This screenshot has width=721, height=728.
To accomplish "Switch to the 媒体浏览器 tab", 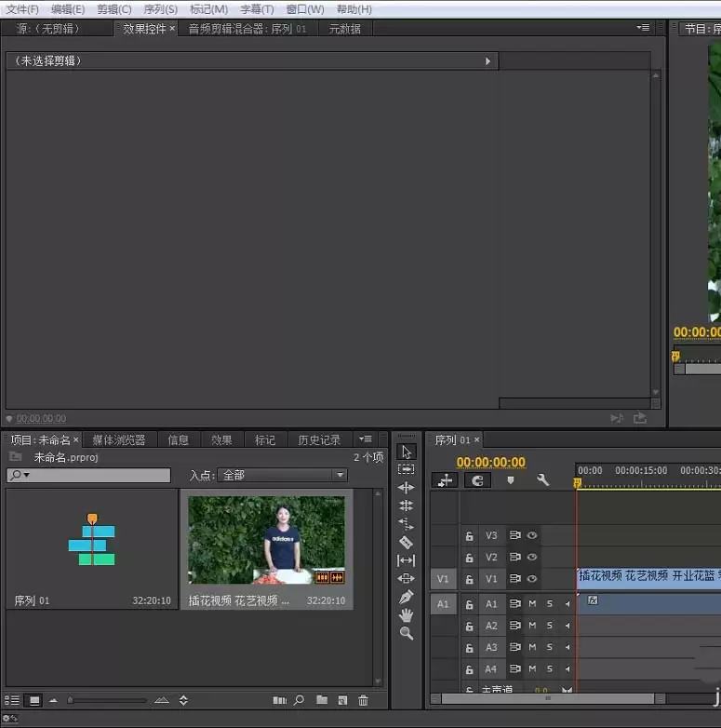I will pyautogui.click(x=118, y=440).
